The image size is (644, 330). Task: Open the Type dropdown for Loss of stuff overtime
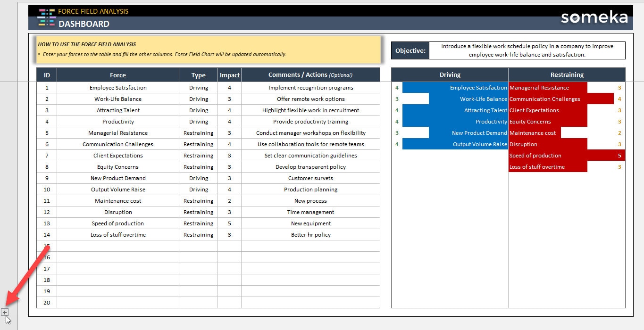(x=198, y=234)
